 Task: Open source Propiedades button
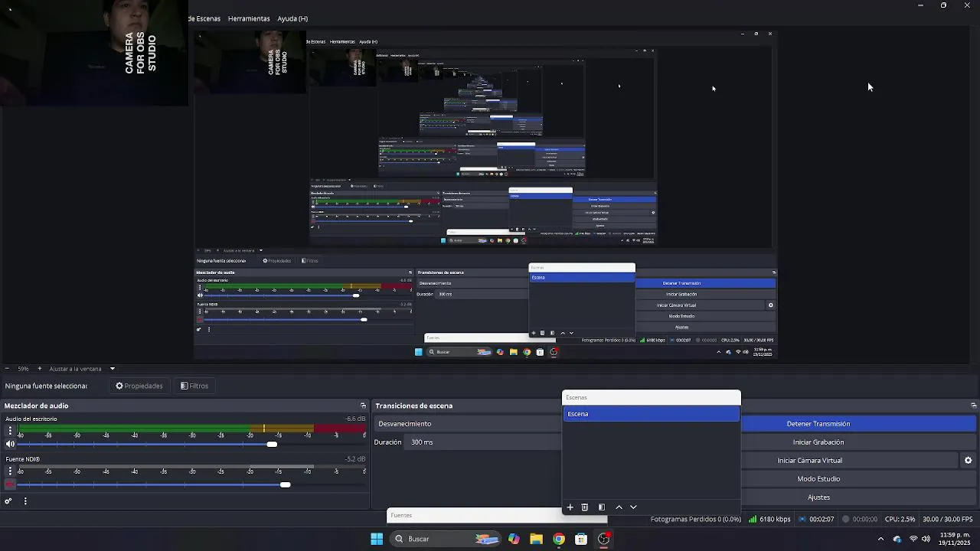139,386
